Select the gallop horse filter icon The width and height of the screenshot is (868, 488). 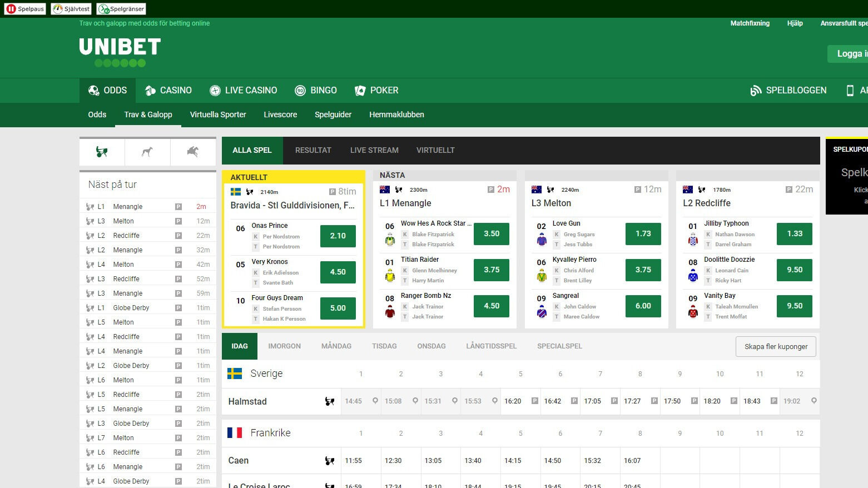[193, 152]
